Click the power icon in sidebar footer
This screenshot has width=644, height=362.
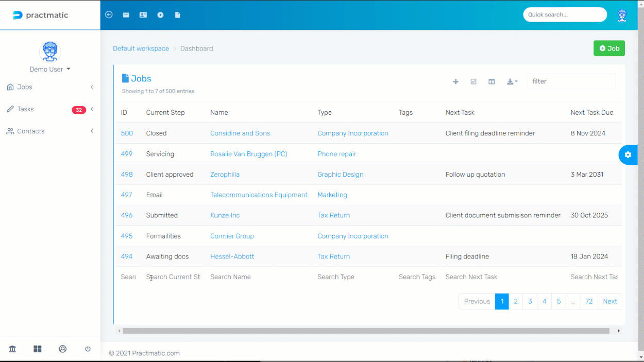(x=88, y=349)
